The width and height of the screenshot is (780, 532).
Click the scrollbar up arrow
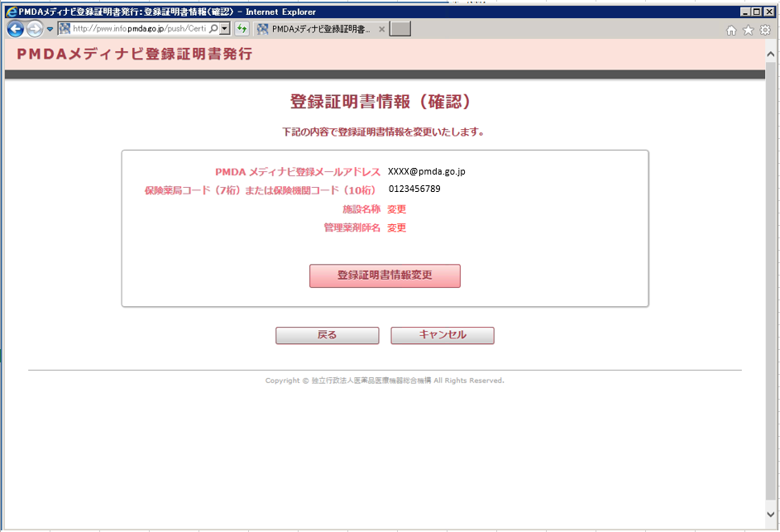[x=771, y=54]
